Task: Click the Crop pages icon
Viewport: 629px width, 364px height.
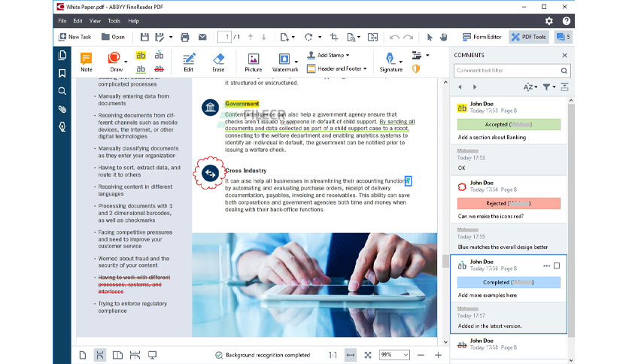Action: pos(334,37)
